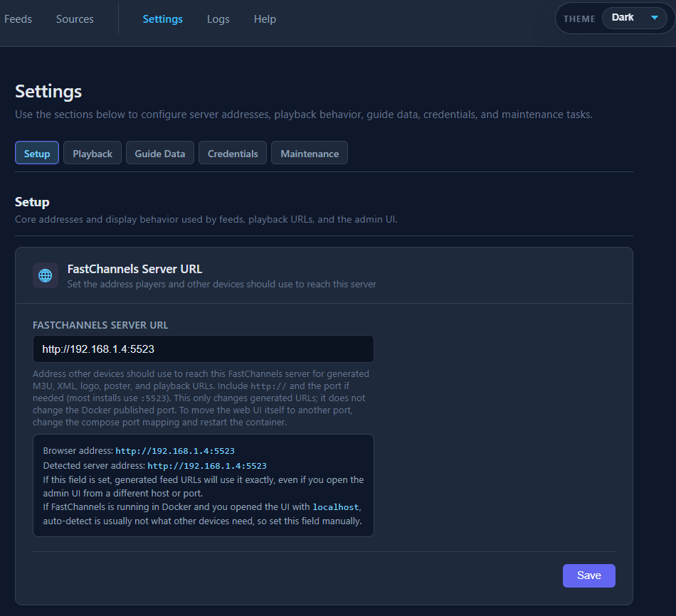Switch to the Credentials tab
The image size is (676, 616).
[x=233, y=153]
